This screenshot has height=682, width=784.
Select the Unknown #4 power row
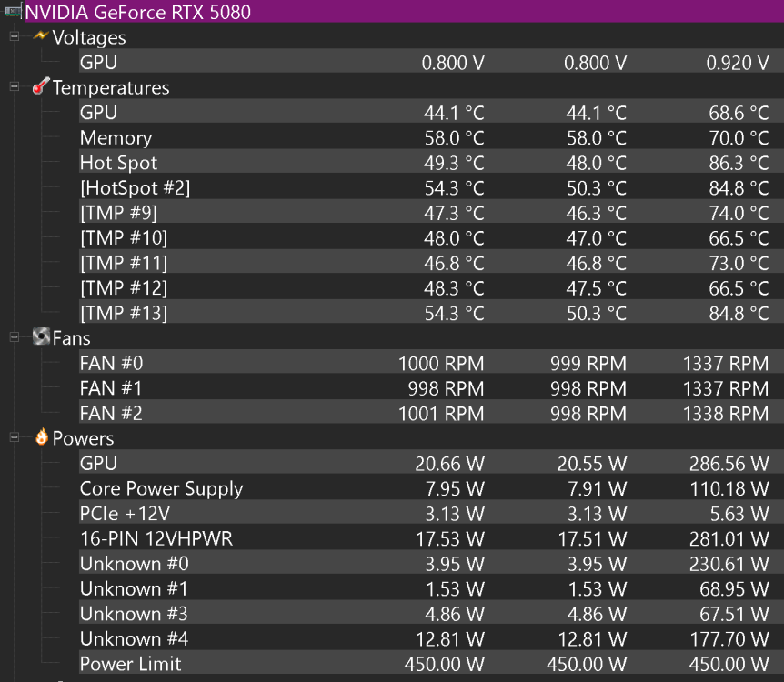431,638
